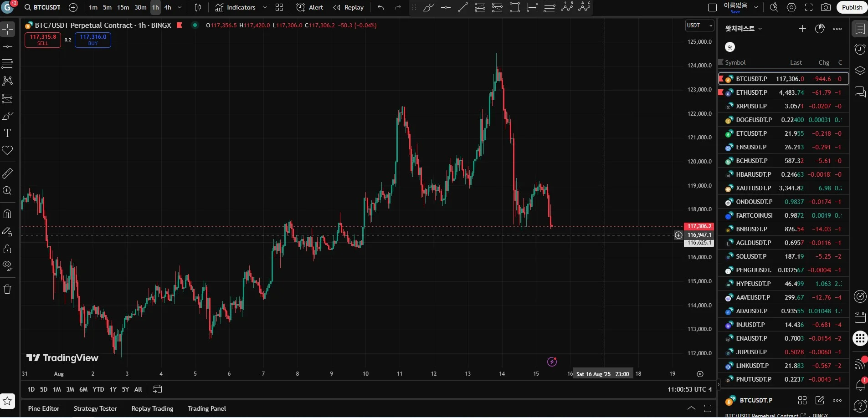Publish the chart idea
The image size is (868, 418).
tap(852, 7)
